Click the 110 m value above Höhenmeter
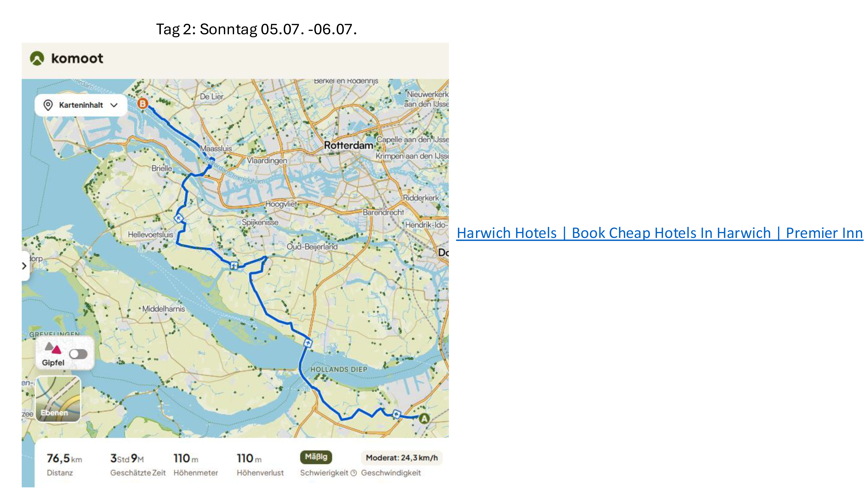Viewport: 868px width, 488px height. [186, 458]
